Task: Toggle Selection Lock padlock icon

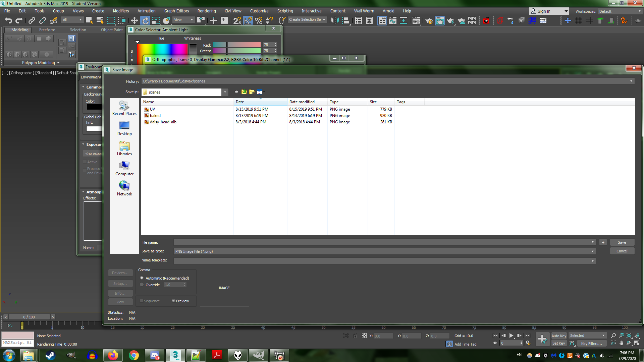Action: (355, 336)
